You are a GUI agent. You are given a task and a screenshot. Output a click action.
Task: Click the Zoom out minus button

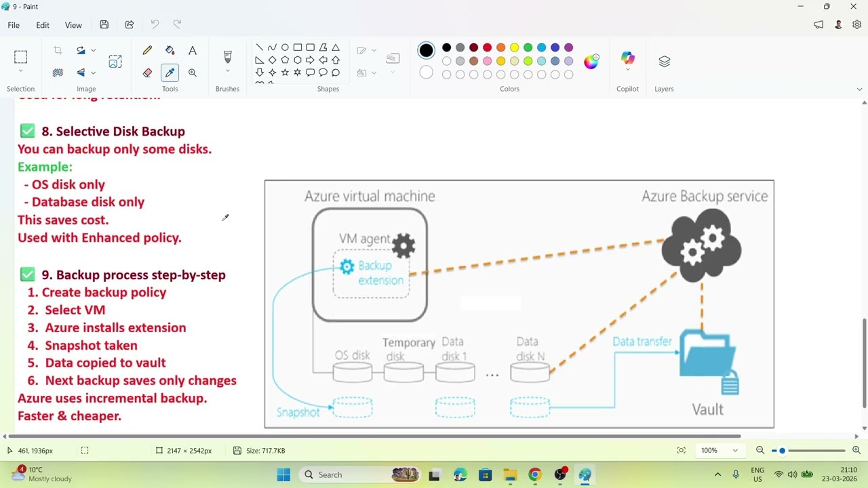pos(760,451)
